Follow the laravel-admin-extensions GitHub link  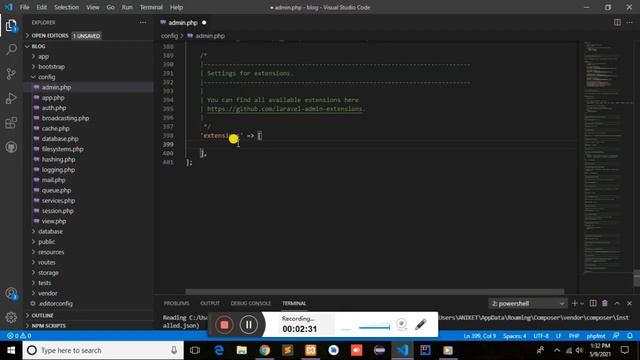[x=284, y=109]
